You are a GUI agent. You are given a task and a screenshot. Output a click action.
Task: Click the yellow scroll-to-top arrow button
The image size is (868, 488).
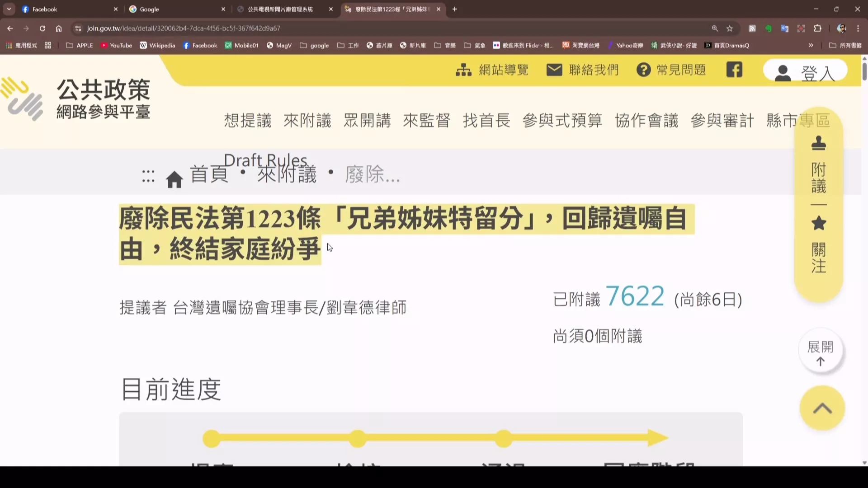[x=822, y=408]
